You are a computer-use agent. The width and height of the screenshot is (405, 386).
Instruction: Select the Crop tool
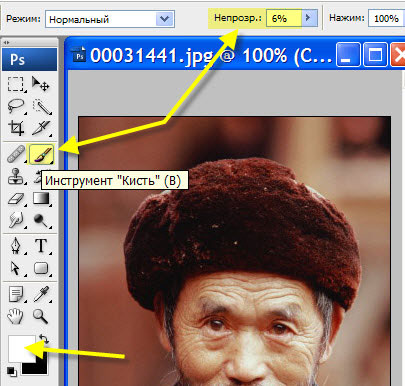pos(16,128)
